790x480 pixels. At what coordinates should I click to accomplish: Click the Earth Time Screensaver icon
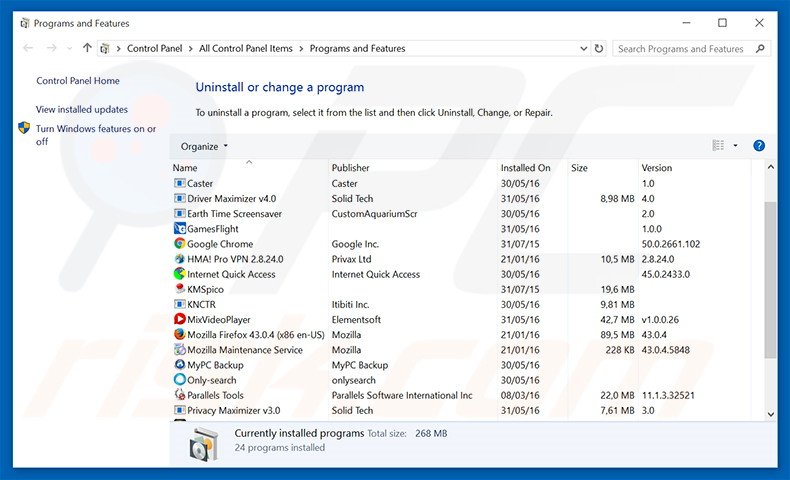click(x=179, y=214)
